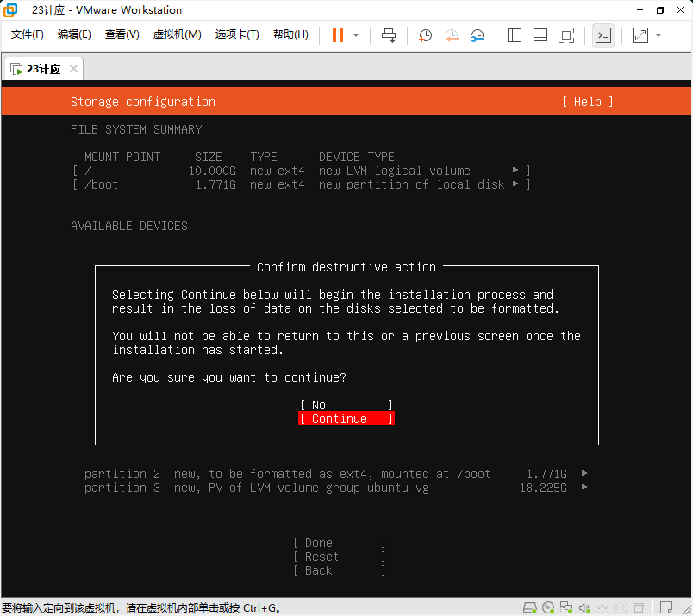The image size is (693, 616).
Task: Click the send Ctrl+Alt+Del icon
Action: pyautogui.click(x=389, y=35)
